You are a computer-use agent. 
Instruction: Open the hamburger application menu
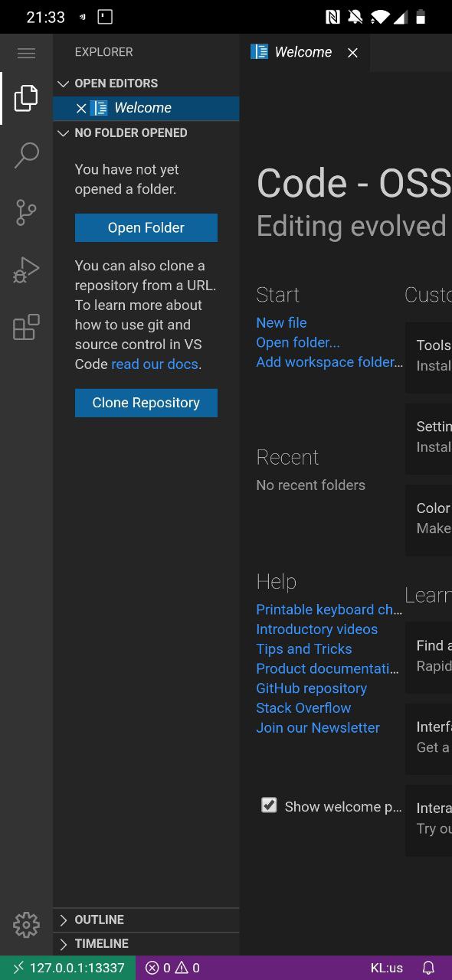point(26,53)
